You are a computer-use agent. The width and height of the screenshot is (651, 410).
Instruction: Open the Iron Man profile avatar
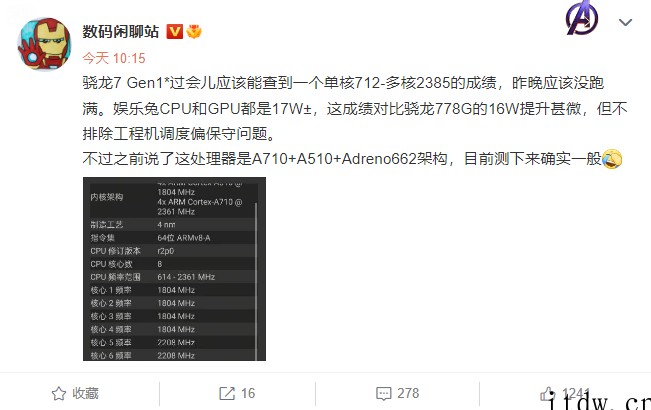pyautogui.click(x=44, y=44)
